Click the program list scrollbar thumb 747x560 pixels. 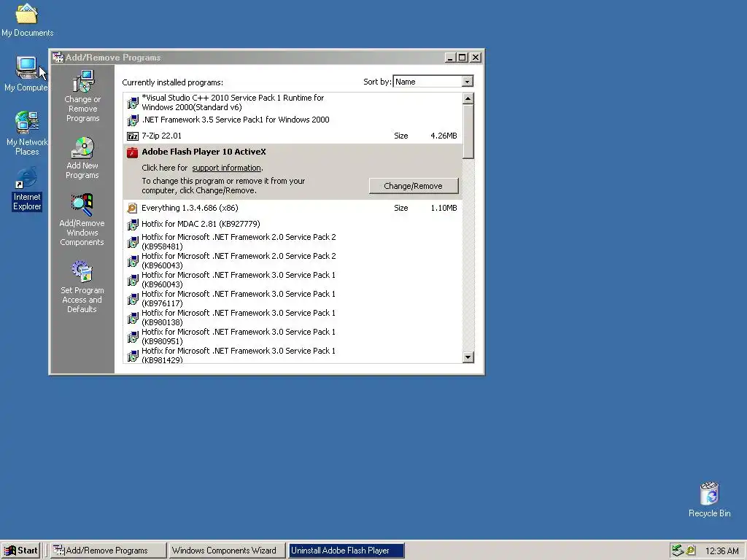[468, 131]
